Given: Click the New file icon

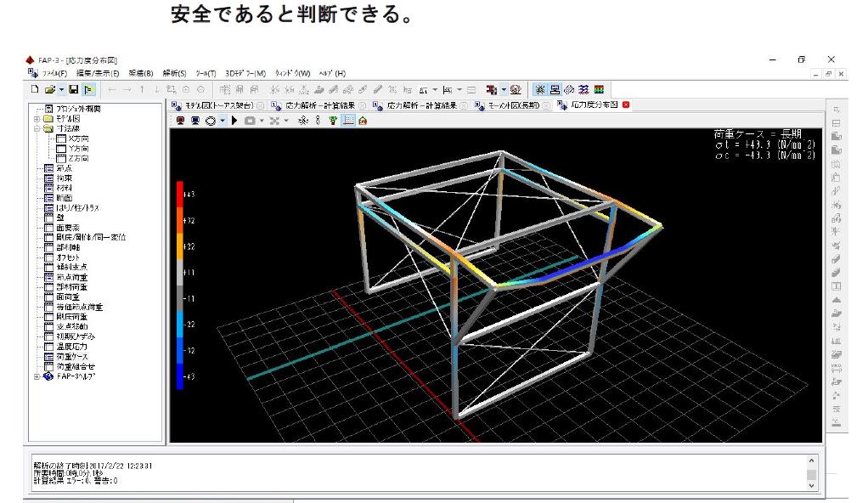Looking at the screenshot, I should 34,89.
